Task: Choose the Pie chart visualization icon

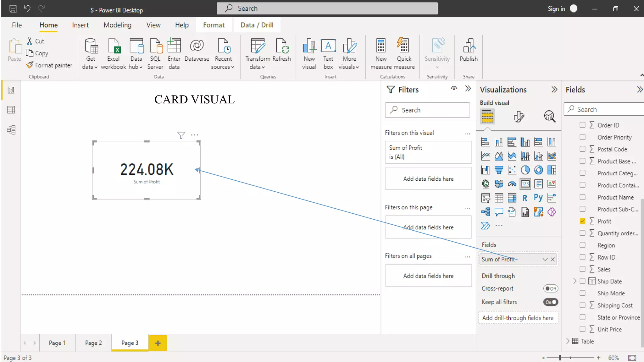Action: (525, 170)
